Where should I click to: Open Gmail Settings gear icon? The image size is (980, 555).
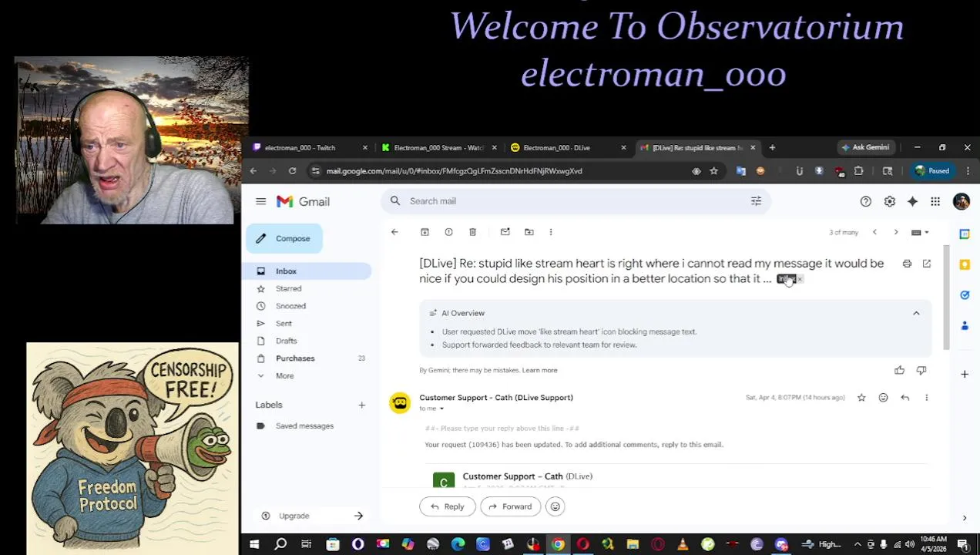point(890,201)
